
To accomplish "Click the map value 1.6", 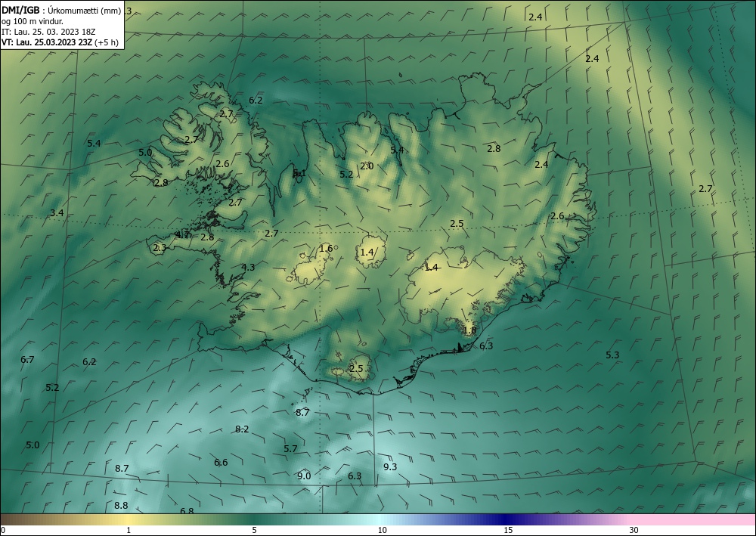I will [x=326, y=249].
